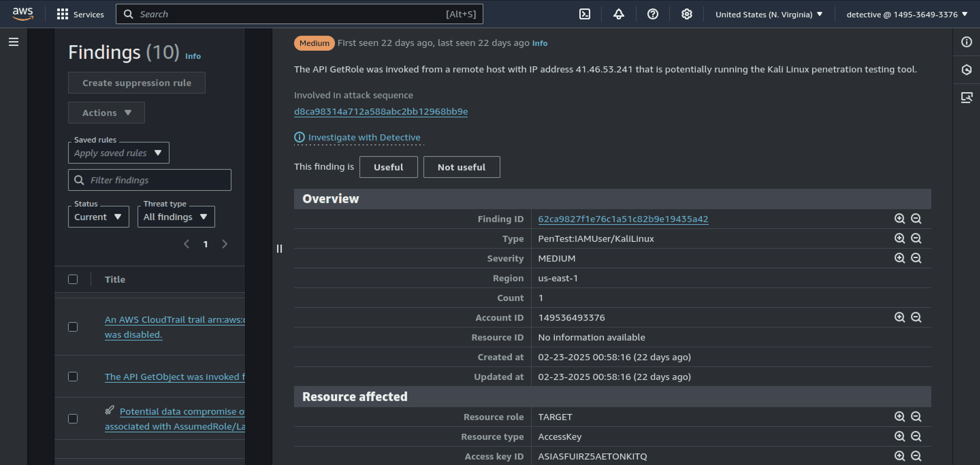Open the info panel icon in right sidebar
980x465 pixels.
[966, 42]
